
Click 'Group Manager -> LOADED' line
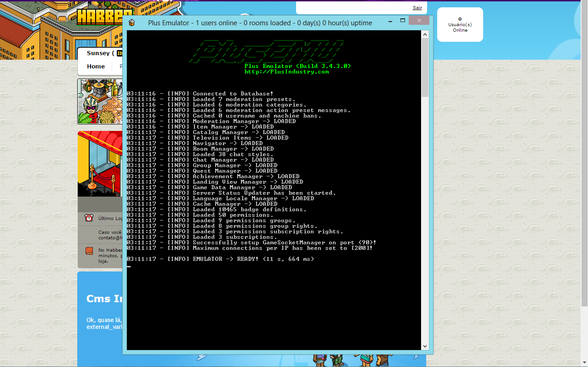click(202, 165)
